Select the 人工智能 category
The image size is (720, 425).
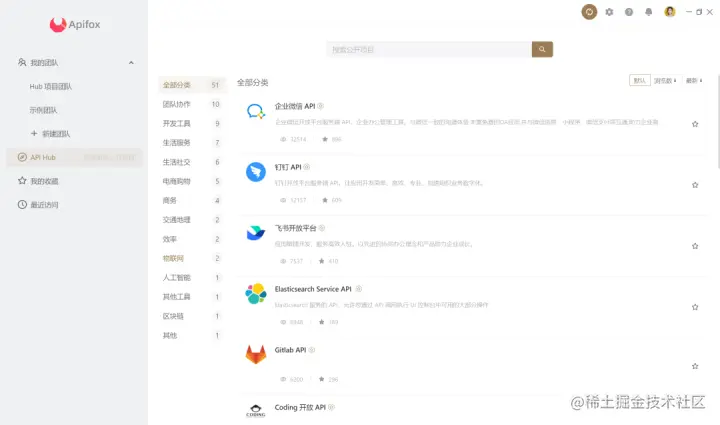tap(192, 278)
